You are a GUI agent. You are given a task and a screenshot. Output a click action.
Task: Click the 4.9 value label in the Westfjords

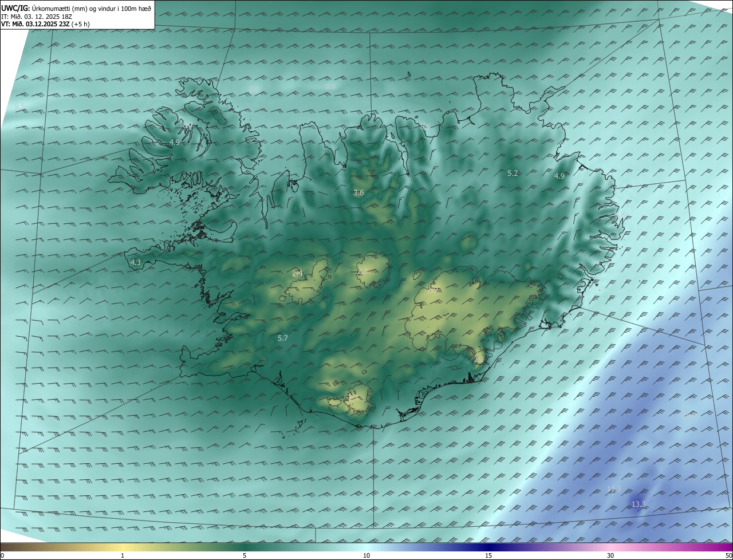point(175,142)
